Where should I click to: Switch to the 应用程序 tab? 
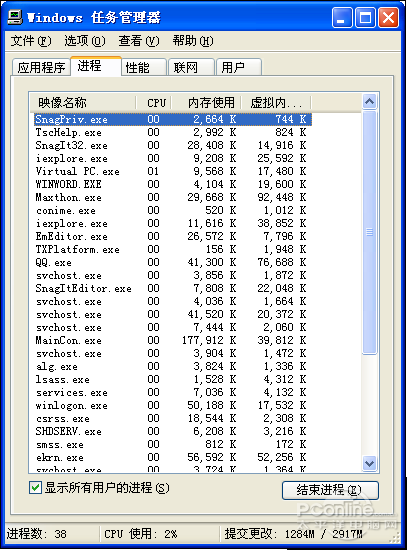click(x=41, y=67)
